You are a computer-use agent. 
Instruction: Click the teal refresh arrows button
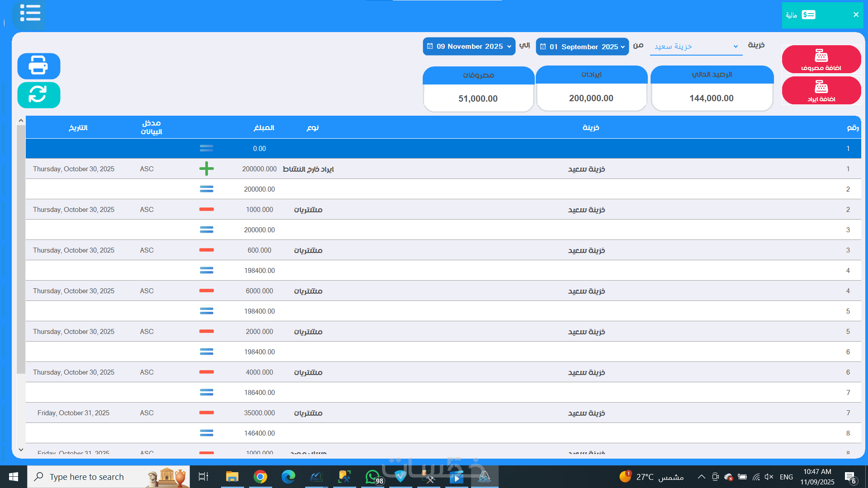click(x=38, y=95)
